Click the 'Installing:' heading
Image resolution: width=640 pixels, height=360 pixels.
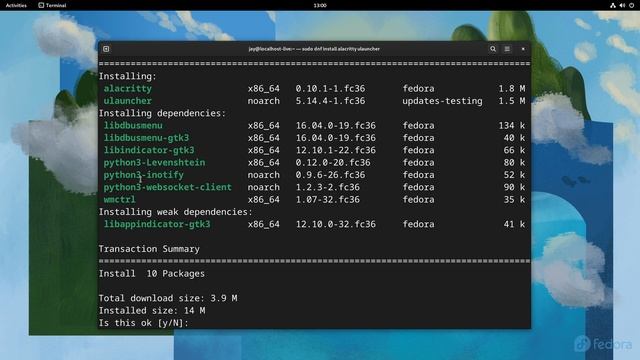127,76
